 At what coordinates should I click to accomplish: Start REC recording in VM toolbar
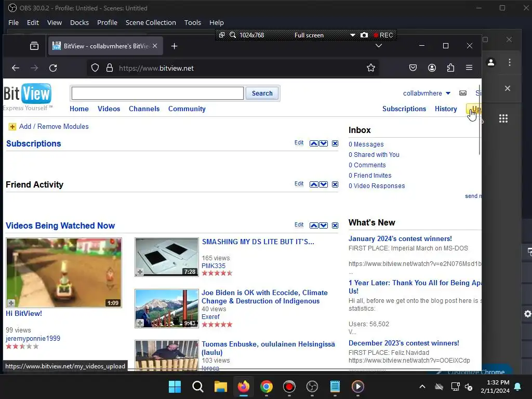click(383, 35)
